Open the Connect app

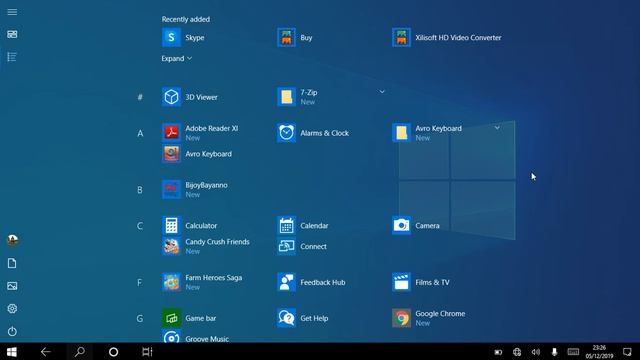click(x=302, y=247)
